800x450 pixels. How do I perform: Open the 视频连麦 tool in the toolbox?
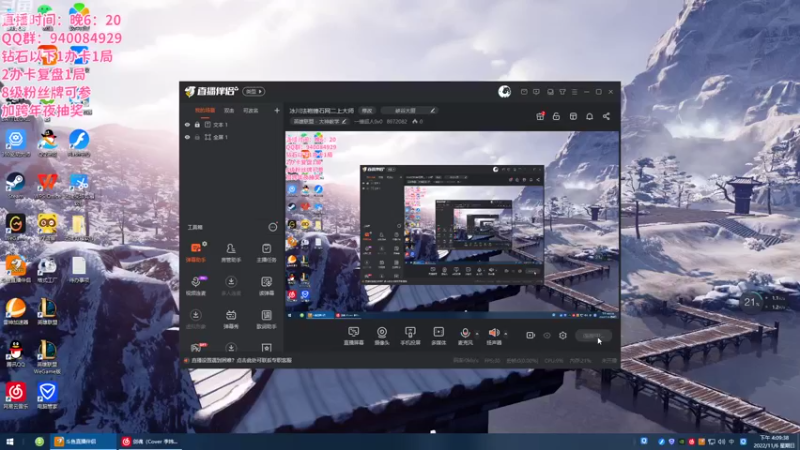[x=195, y=286]
